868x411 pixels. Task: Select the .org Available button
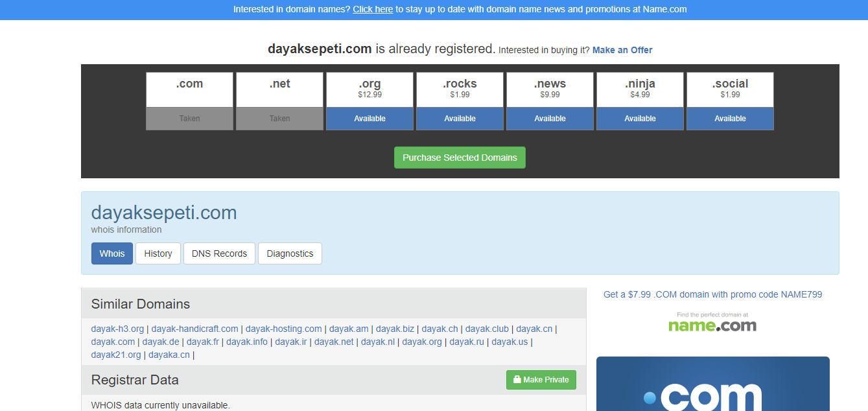pos(369,119)
